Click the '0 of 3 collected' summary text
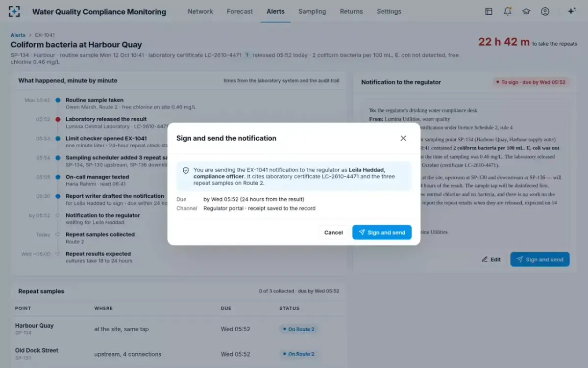The height and width of the screenshot is (368, 588). 299,291
